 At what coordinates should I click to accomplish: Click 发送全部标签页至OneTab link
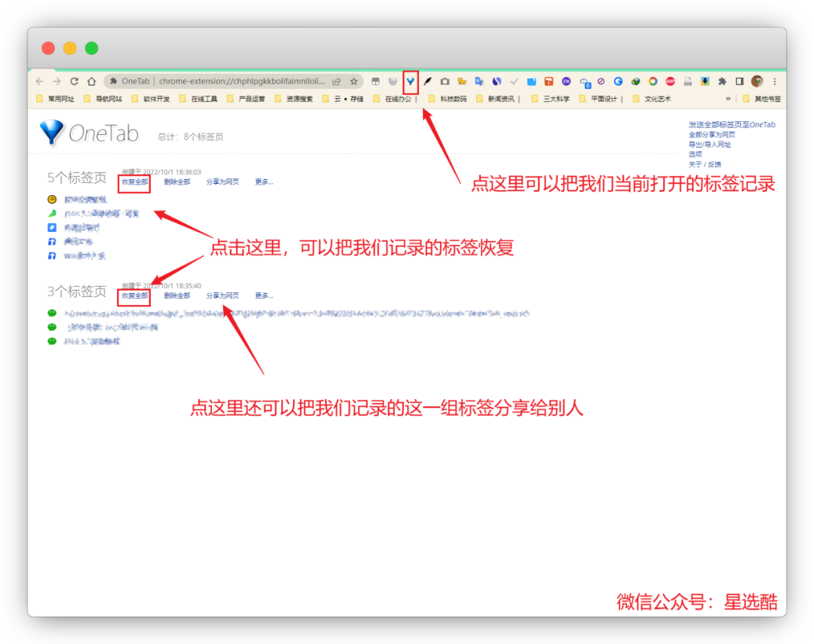click(732, 124)
